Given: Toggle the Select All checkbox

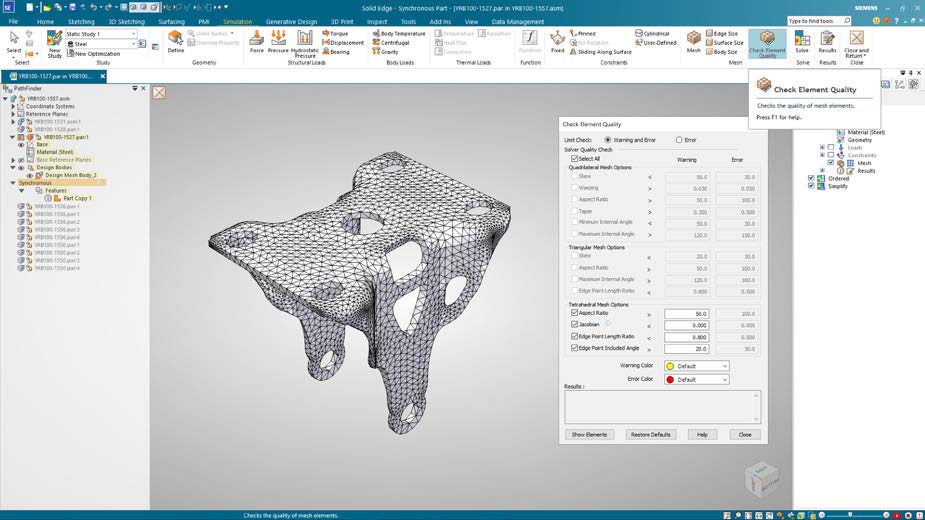Looking at the screenshot, I should (x=574, y=159).
